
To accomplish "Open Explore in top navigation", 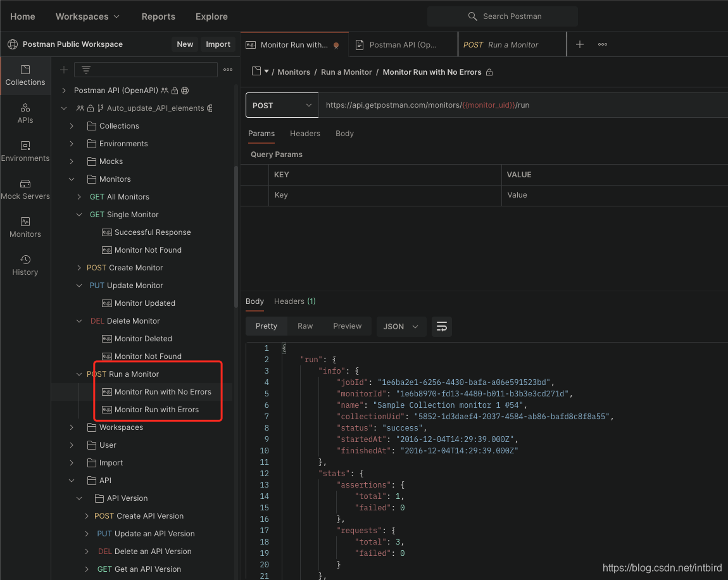I will [211, 16].
